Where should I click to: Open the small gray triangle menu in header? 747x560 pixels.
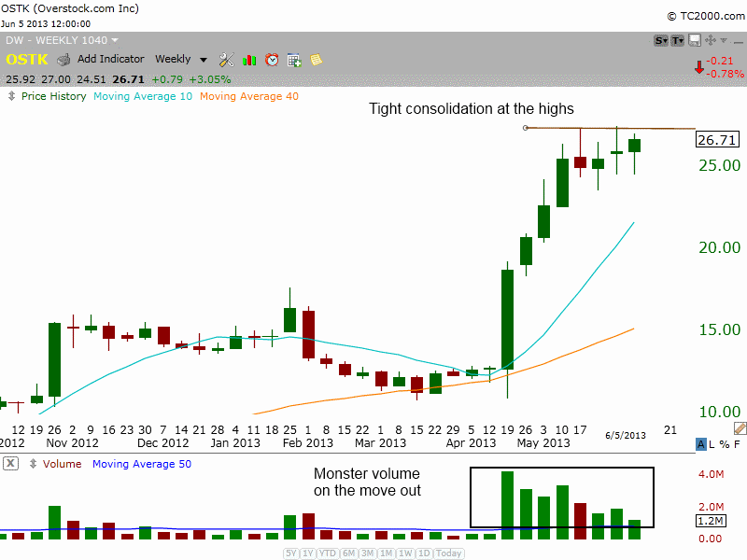pyautogui.click(x=724, y=40)
